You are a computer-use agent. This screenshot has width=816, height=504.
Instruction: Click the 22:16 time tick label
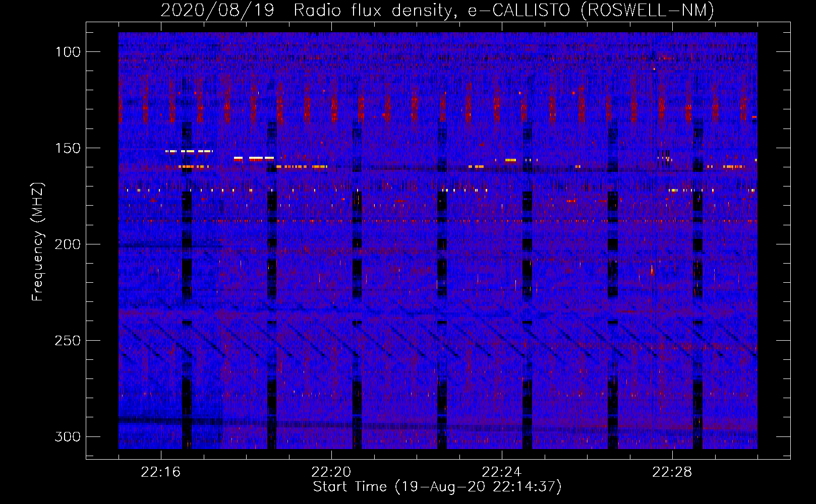(x=161, y=472)
